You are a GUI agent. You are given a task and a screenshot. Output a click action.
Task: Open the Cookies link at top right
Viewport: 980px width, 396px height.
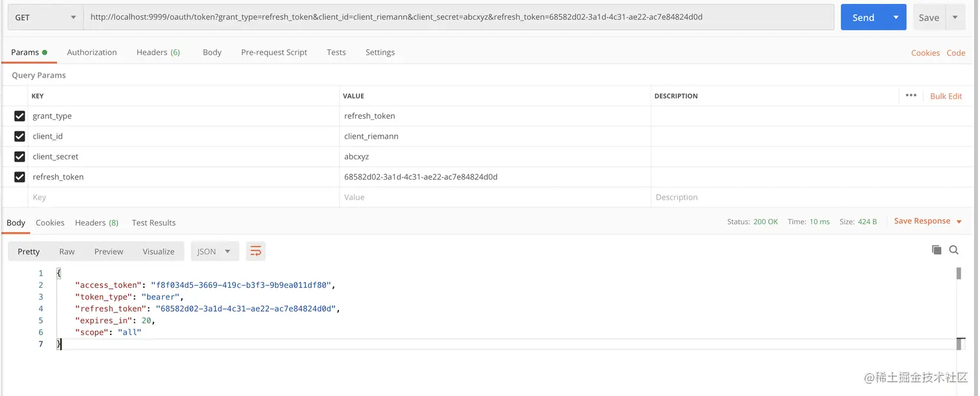click(925, 53)
